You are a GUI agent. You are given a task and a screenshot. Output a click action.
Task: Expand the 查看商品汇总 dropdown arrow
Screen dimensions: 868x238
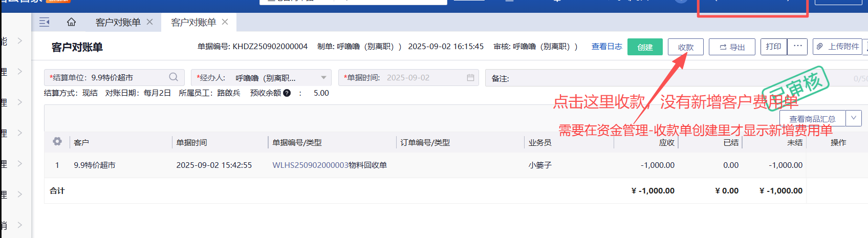point(854,118)
